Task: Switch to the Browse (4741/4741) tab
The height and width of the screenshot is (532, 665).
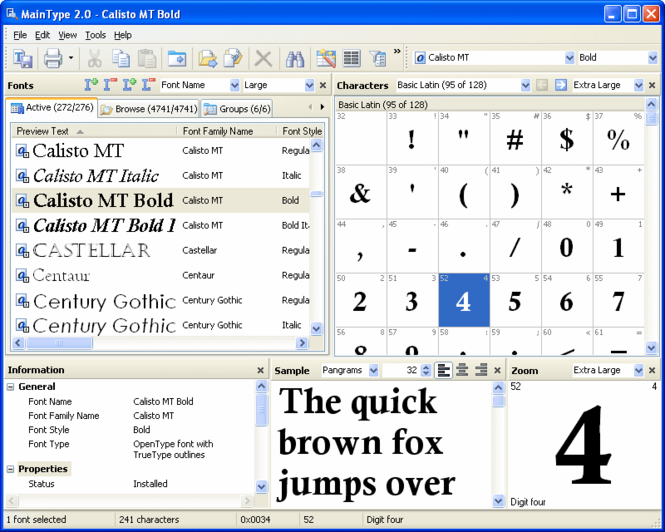Action: coord(149,109)
